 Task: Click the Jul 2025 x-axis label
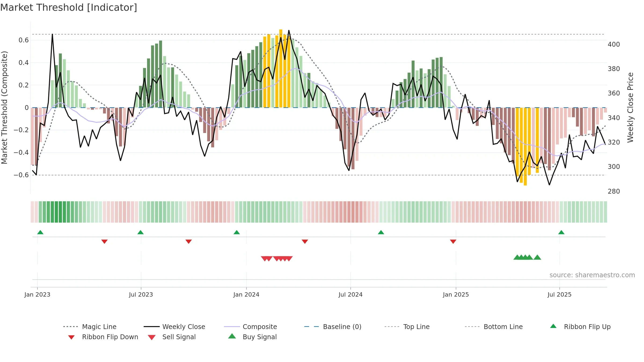pyautogui.click(x=559, y=295)
